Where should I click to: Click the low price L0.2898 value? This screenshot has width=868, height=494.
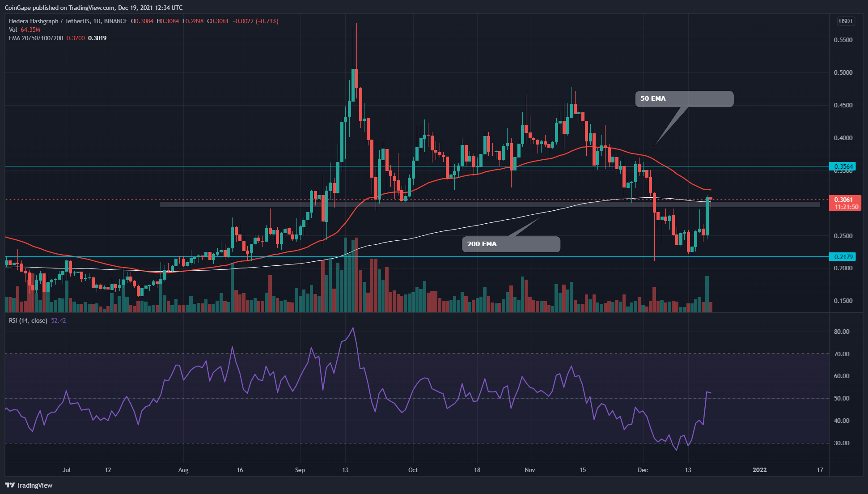click(x=193, y=21)
